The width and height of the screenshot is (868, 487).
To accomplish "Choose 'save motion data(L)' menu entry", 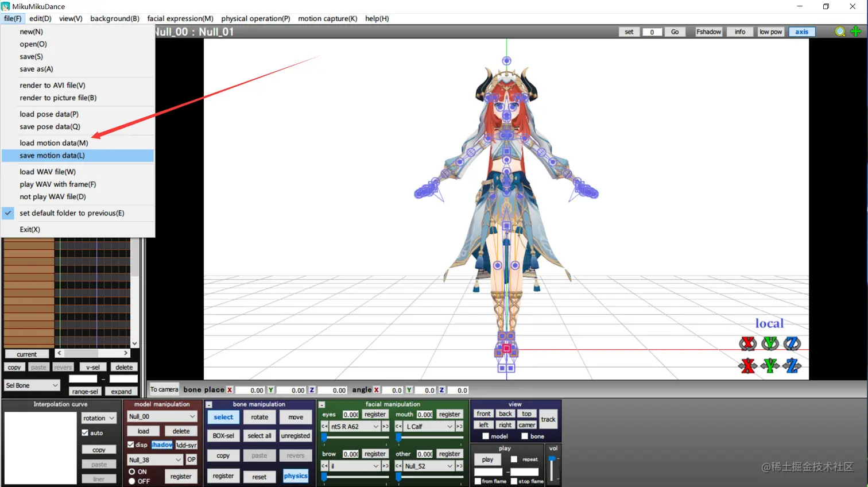I will pyautogui.click(x=78, y=156).
